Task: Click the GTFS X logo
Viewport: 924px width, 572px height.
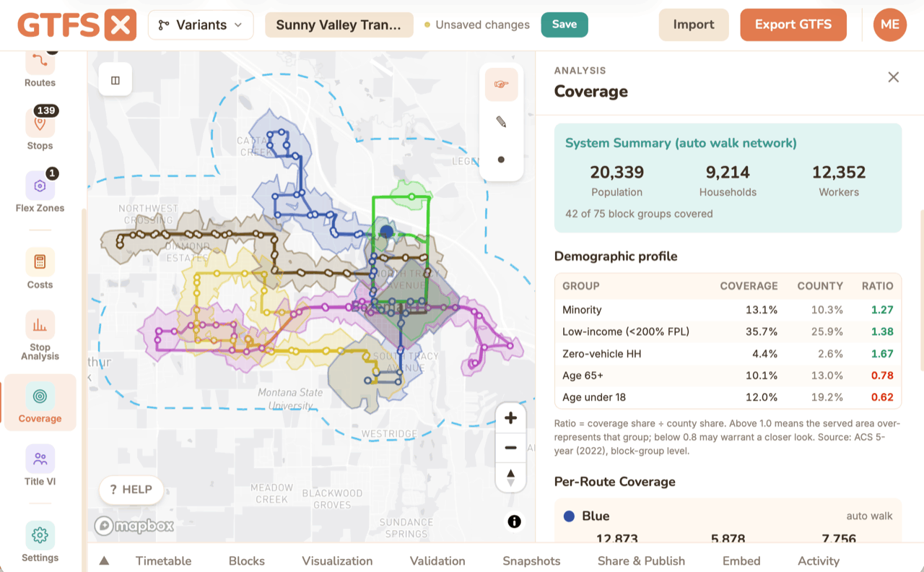Action: [x=77, y=25]
